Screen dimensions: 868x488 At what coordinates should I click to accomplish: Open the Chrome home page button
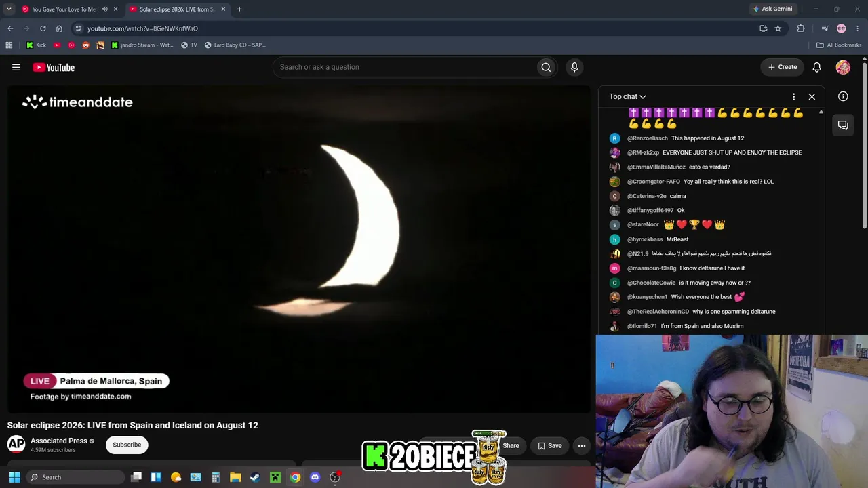point(59,28)
